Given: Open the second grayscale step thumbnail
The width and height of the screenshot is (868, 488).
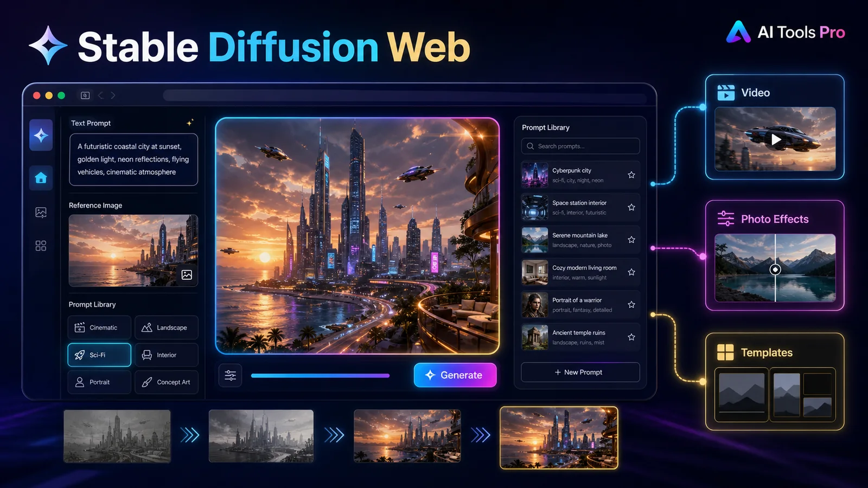Looking at the screenshot, I should pos(261,436).
